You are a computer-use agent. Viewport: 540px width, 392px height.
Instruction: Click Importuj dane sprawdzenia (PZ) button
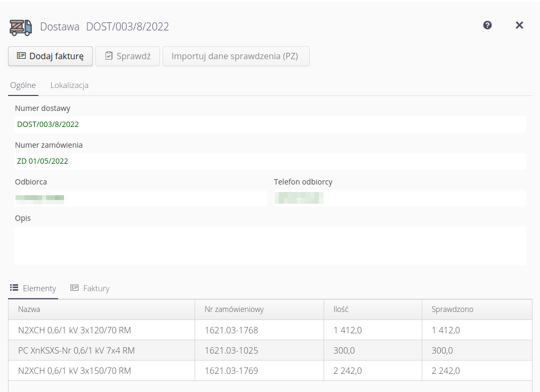coord(236,56)
